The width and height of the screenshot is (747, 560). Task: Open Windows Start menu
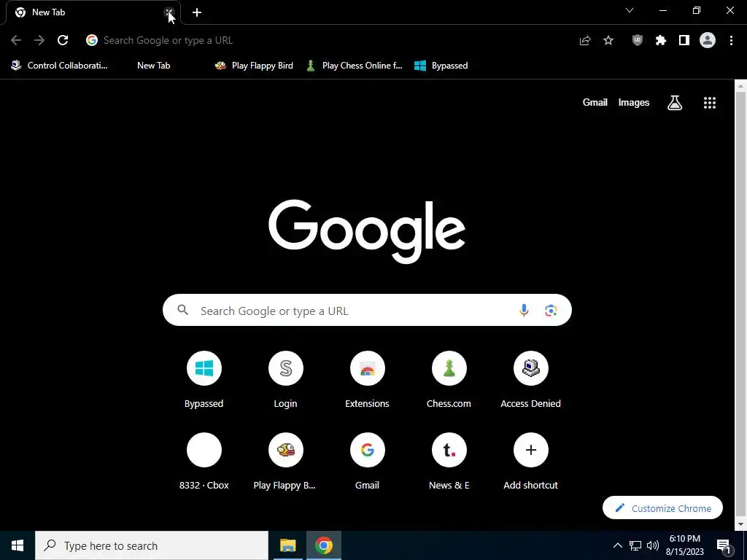18,545
